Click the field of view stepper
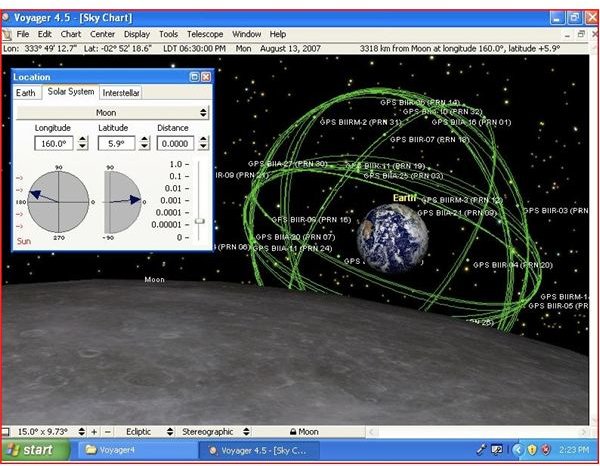The image size is (600, 466). pyautogui.click(x=82, y=432)
